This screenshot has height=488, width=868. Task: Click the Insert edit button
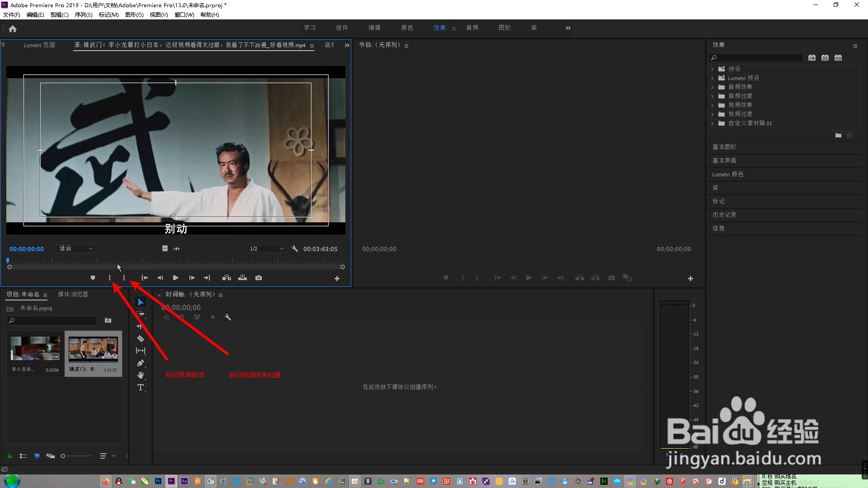click(227, 278)
